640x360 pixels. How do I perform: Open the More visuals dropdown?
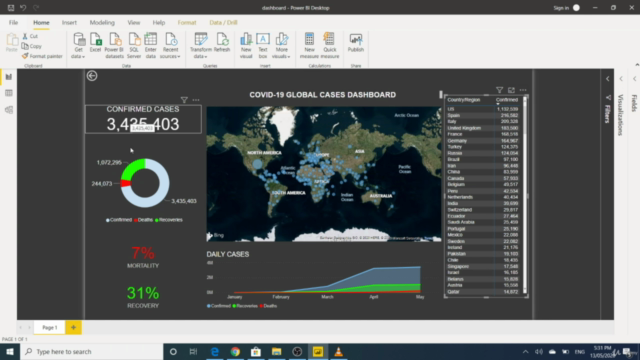click(281, 46)
